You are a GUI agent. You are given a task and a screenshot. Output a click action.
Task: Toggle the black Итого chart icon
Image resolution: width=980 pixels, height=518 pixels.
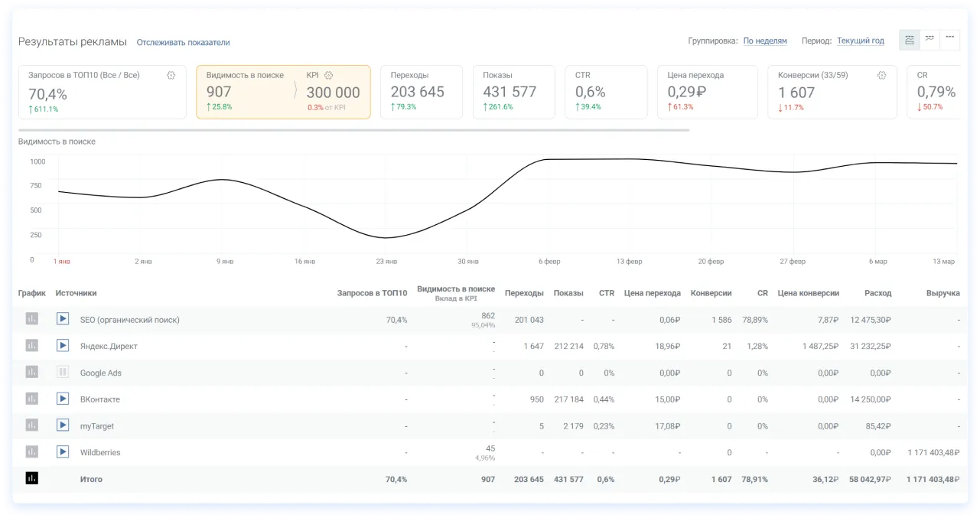31,478
